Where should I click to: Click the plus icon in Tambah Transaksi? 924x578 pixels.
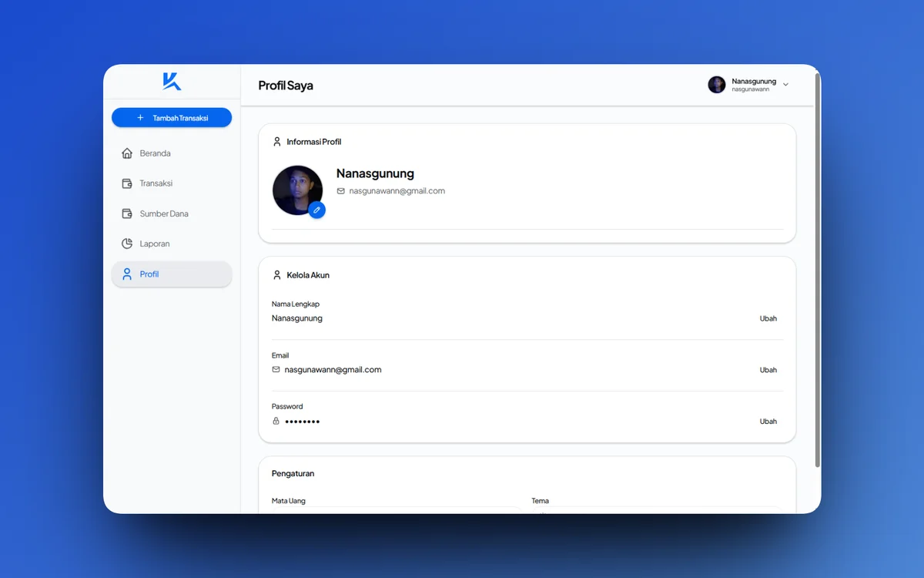(x=140, y=118)
